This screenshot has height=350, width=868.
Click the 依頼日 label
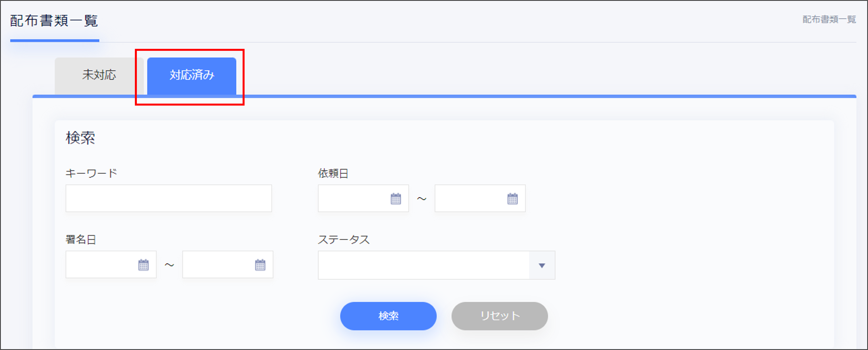(333, 173)
